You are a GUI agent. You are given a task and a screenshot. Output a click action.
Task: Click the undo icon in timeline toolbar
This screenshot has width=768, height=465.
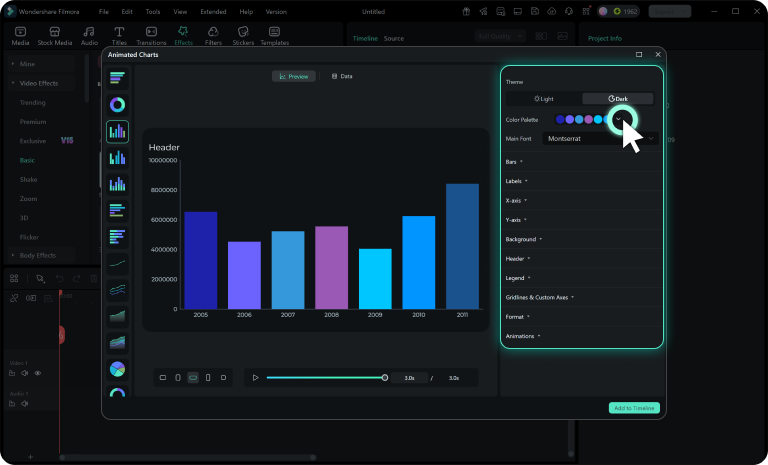point(59,278)
